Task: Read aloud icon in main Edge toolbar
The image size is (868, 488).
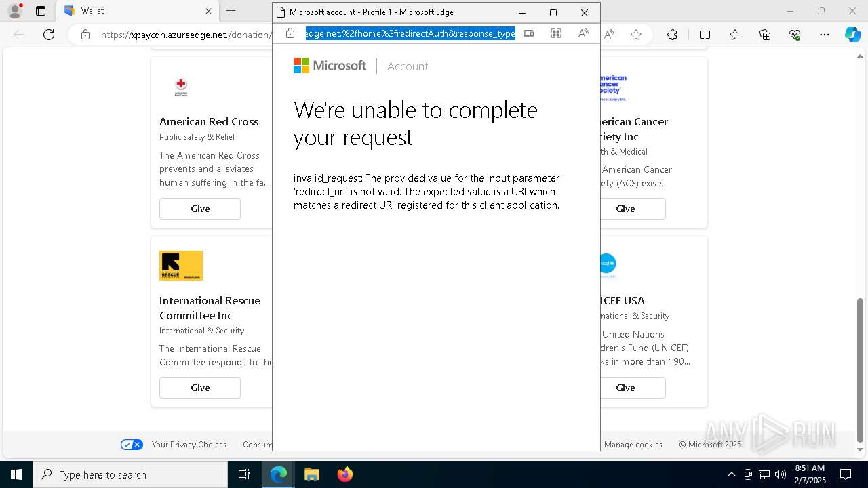Action: (609, 35)
